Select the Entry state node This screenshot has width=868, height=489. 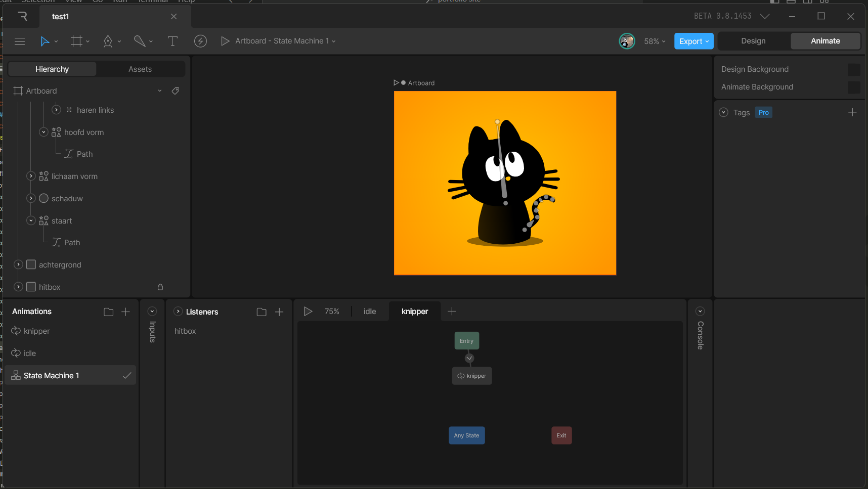(467, 341)
